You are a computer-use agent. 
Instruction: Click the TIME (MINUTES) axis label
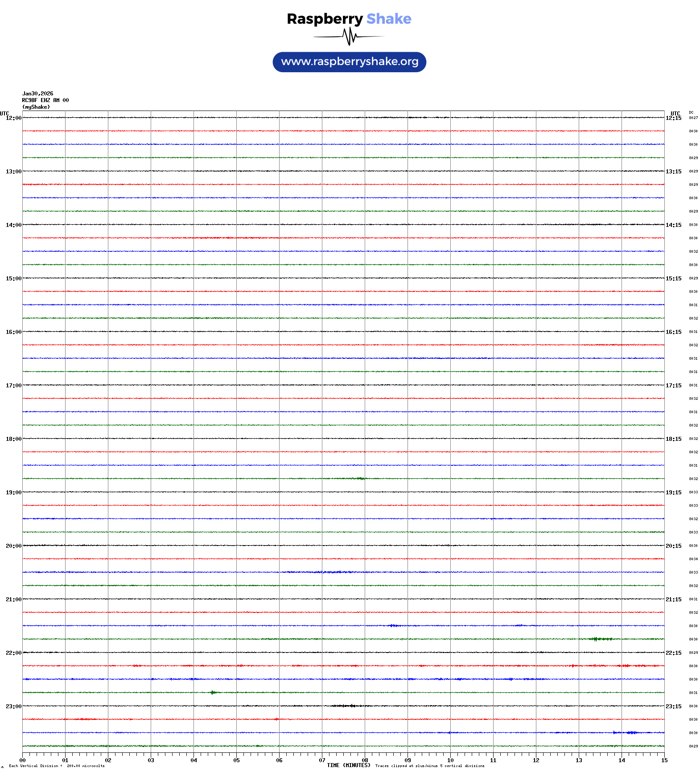tap(349, 765)
